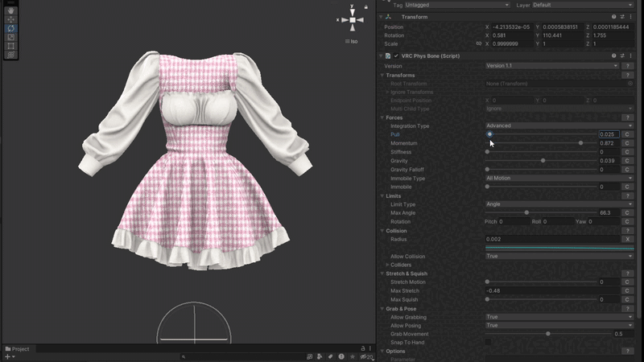Choose the Rect transform tool

(x=10, y=46)
